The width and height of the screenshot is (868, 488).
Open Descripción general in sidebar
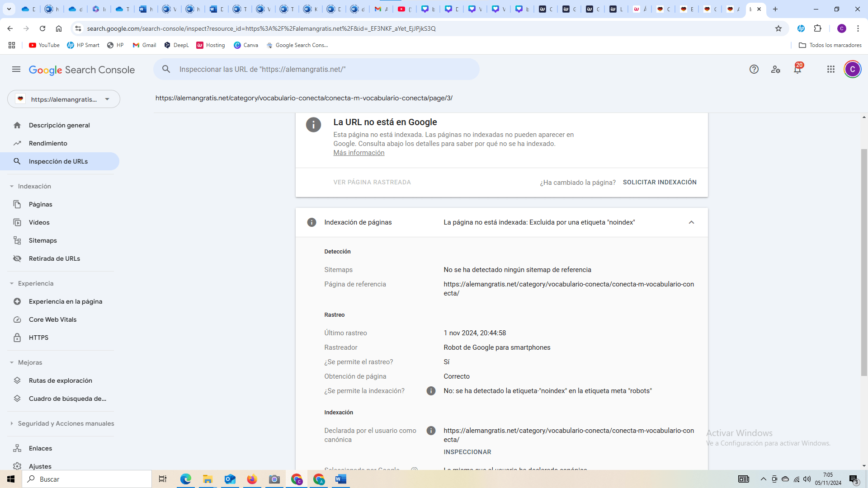[60, 125]
